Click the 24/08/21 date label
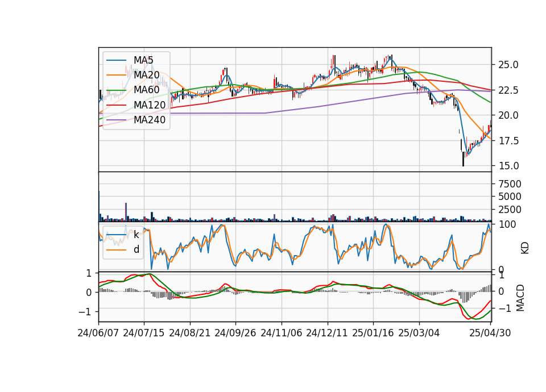This screenshot has height=392, width=546. coord(190,333)
